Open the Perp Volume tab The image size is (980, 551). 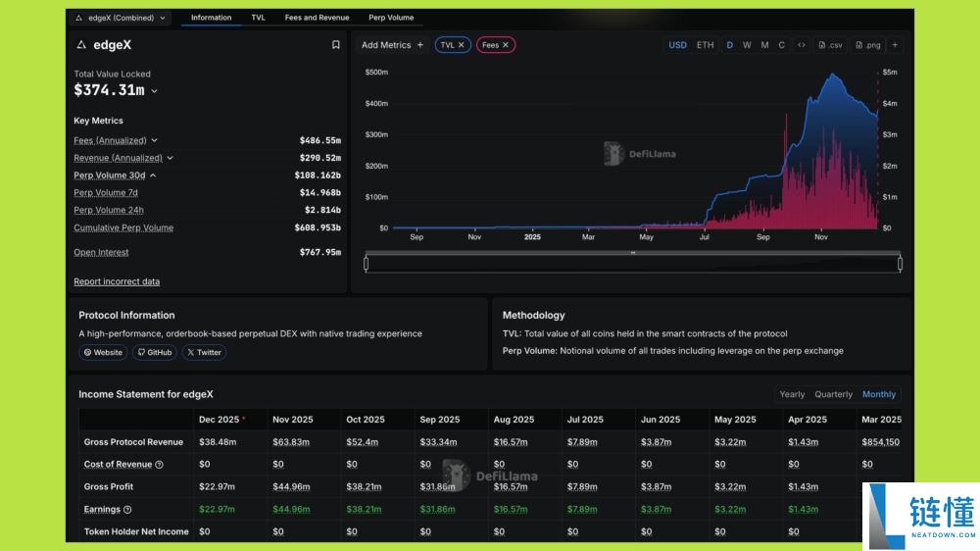coord(391,18)
